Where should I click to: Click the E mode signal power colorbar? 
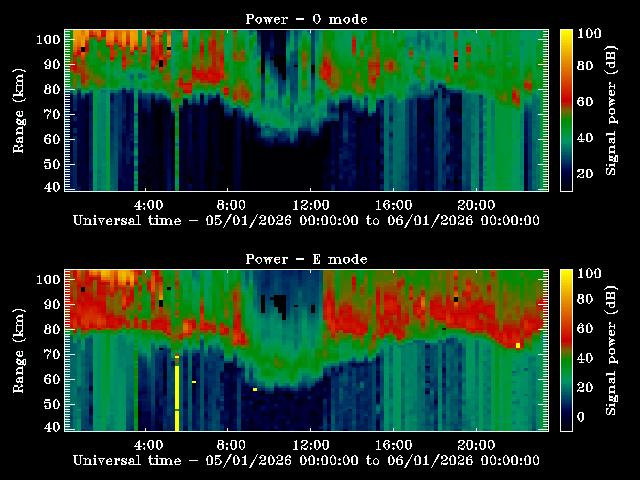566,350
